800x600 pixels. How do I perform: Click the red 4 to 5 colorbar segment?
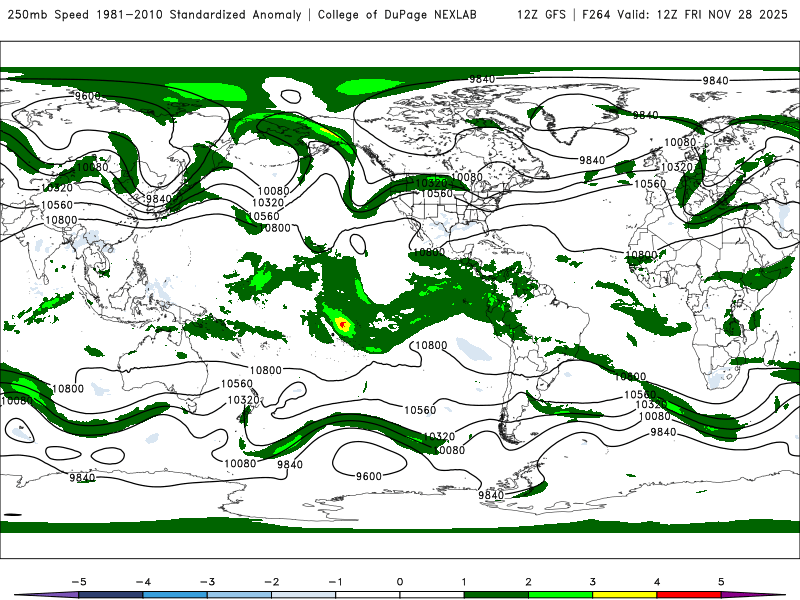[x=689, y=595]
